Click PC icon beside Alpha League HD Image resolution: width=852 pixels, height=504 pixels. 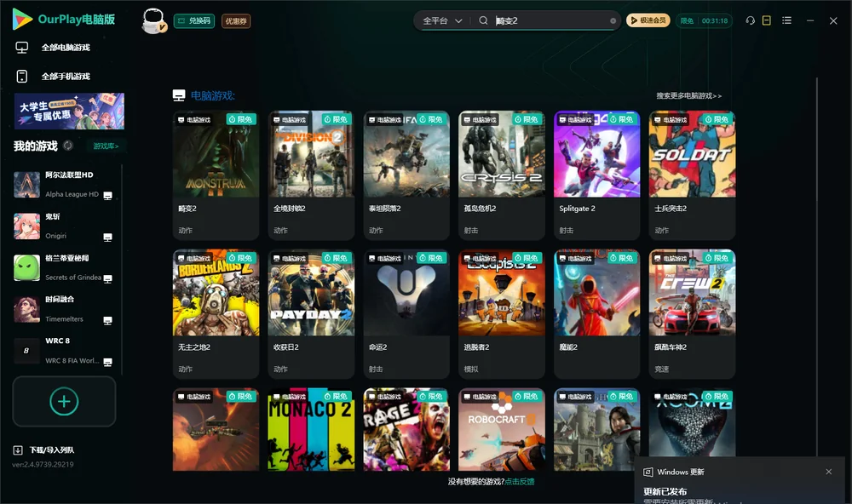pos(107,196)
